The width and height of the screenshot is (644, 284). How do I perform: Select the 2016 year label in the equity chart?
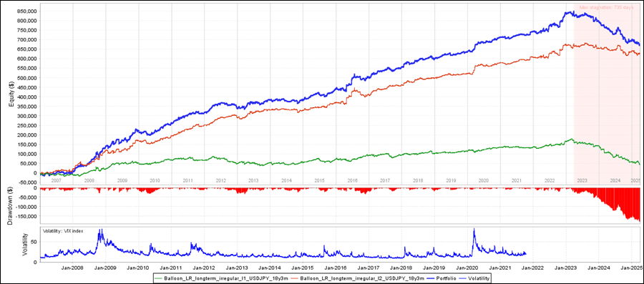click(x=352, y=180)
